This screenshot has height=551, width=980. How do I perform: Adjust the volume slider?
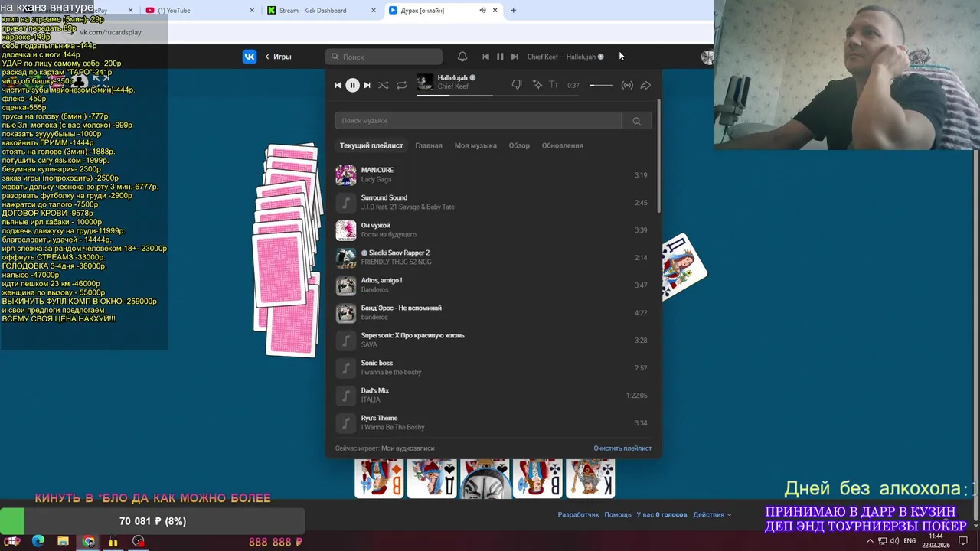(601, 85)
